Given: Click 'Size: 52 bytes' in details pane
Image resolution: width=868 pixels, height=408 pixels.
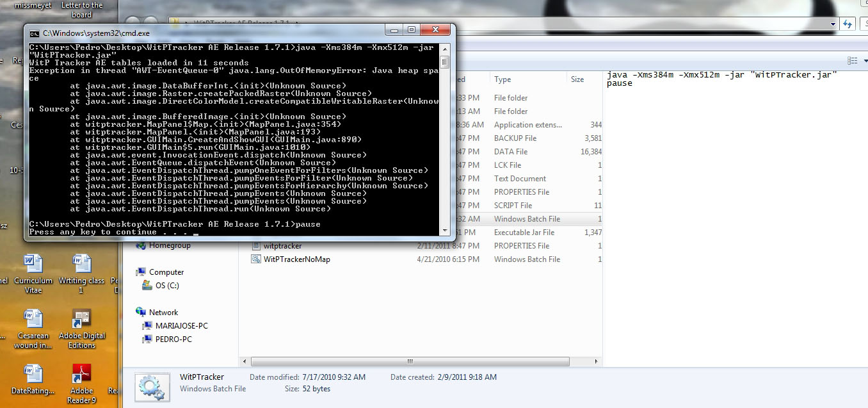Looking at the screenshot, I should point(307,389).
